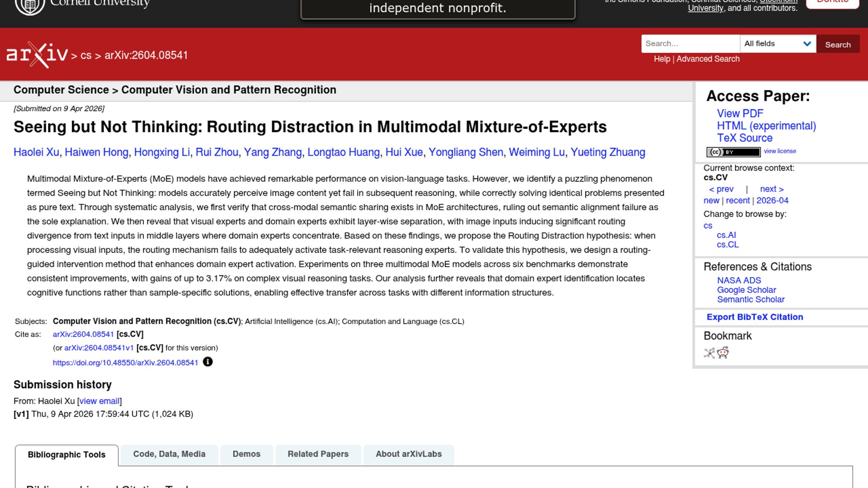Screen dimensions: 868x488
Task: Switch to the Code, Data, Media tab
Action: coord(169,454)
